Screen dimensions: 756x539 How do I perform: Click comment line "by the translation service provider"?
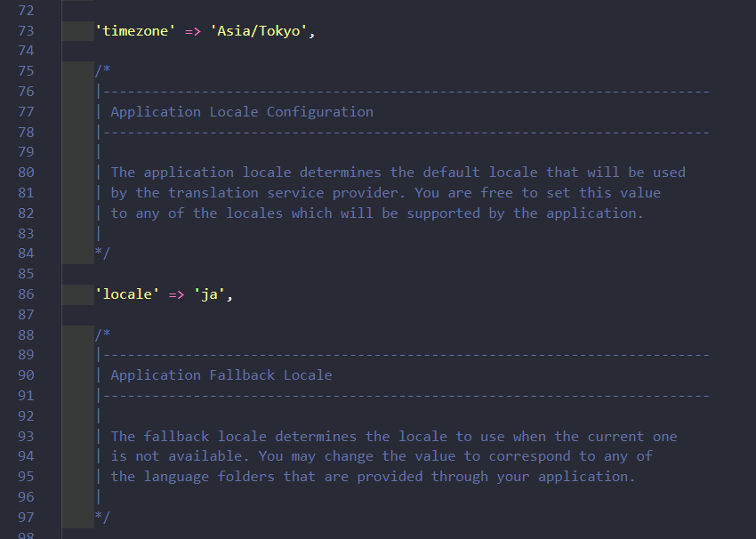click(386, 193)
